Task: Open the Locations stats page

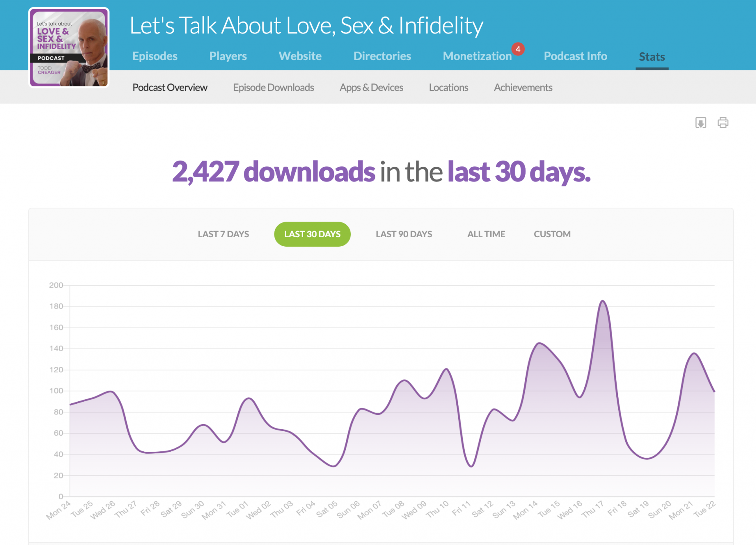Action: [x=448, y=87]
